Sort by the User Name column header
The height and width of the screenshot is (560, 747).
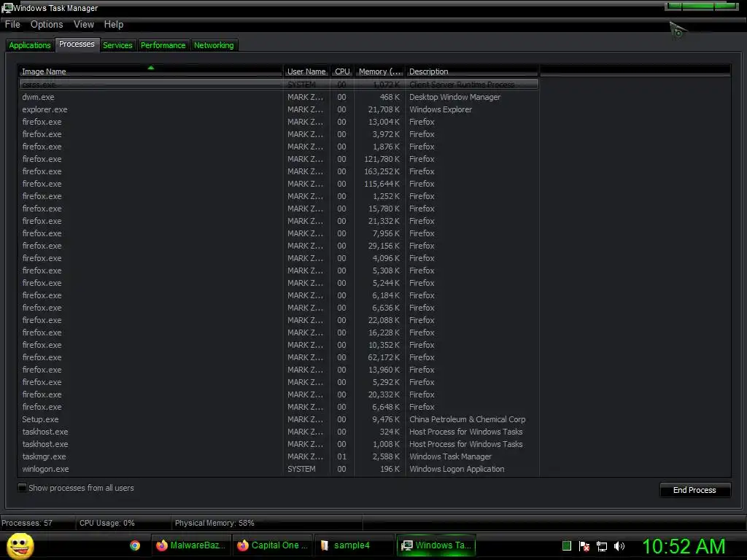[x=306, y=71]
